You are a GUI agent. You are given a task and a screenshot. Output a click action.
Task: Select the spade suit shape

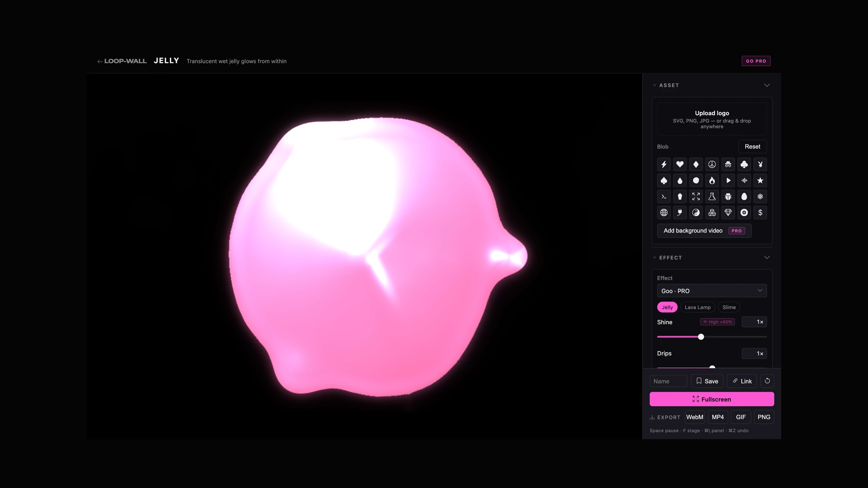(664, 181)
